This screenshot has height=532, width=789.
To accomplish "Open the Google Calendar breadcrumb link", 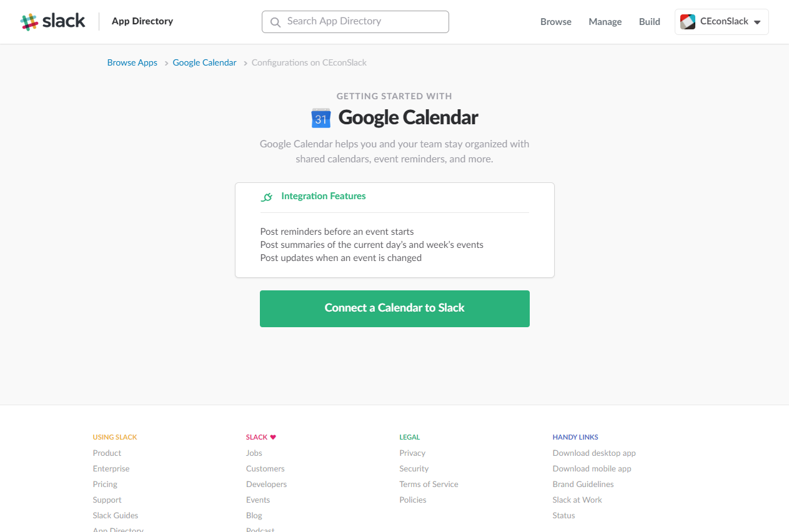I will (x=205, y=62).
